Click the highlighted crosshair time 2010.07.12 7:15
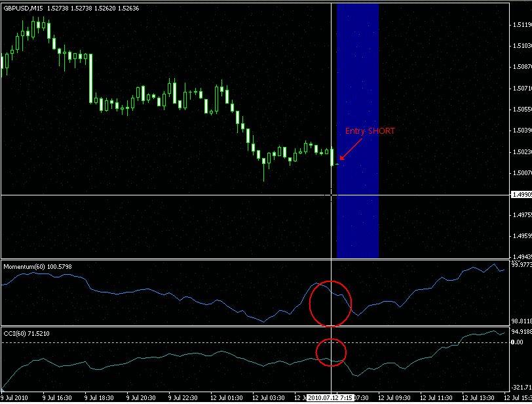The image size is (532, 404). pyautogui.click(x=330, y=398)
